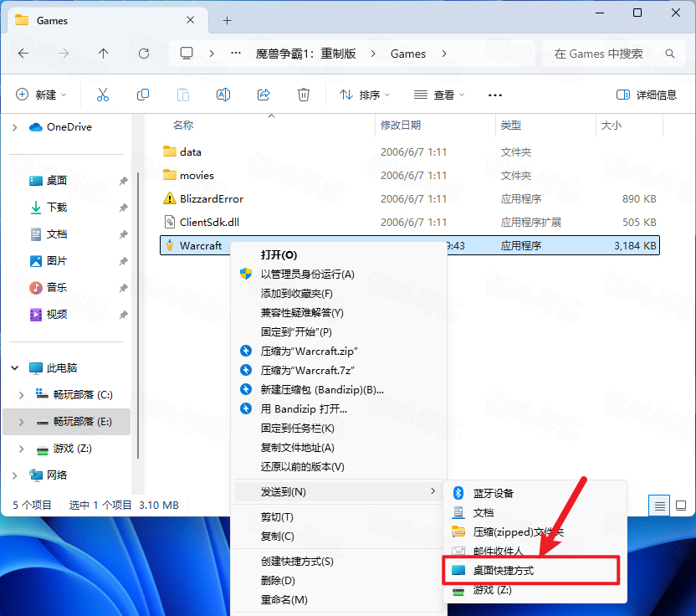Choose 打开(O) from context menu
This screenshot has height=616, width=696.
340,255
